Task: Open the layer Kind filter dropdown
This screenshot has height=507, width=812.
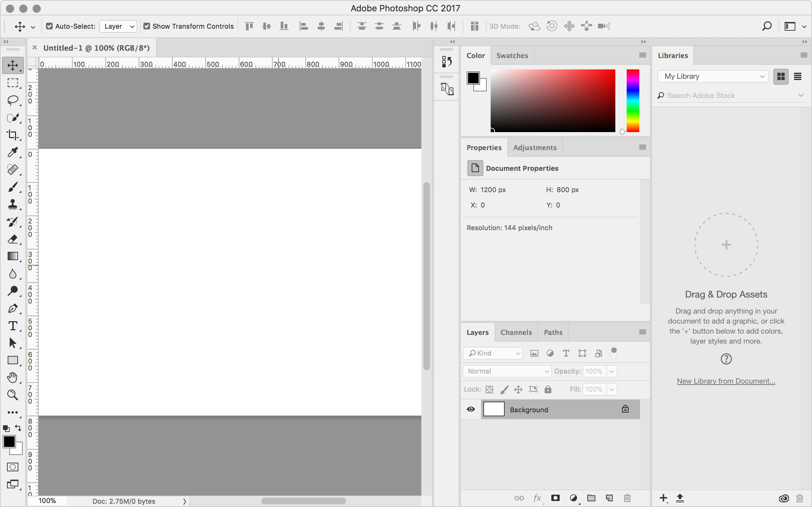Action: (x=493, y=353)
